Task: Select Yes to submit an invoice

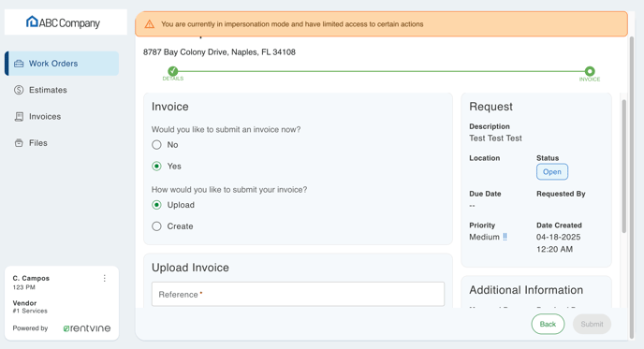Action: [156, 166]
